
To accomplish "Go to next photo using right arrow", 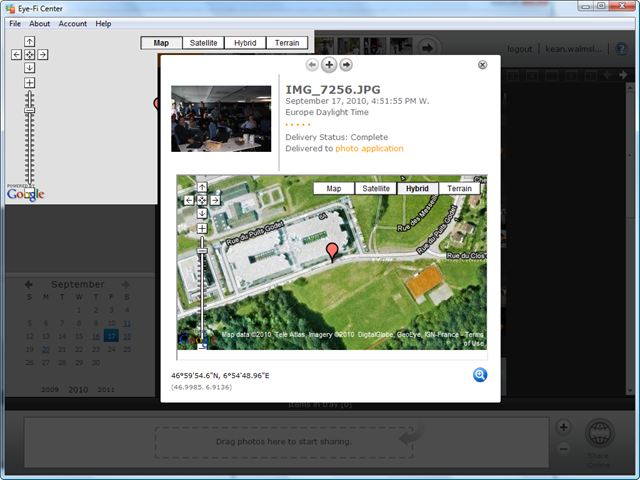I will tap(346, 65).
